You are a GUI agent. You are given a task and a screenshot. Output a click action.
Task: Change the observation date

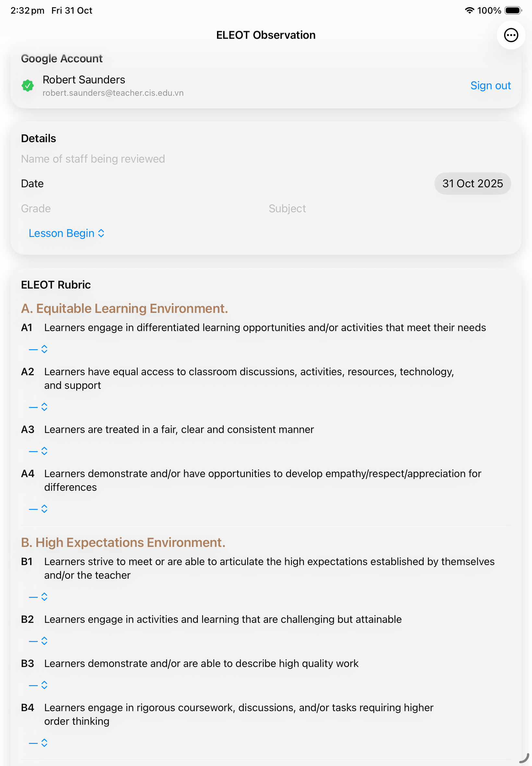coord(473,183)
